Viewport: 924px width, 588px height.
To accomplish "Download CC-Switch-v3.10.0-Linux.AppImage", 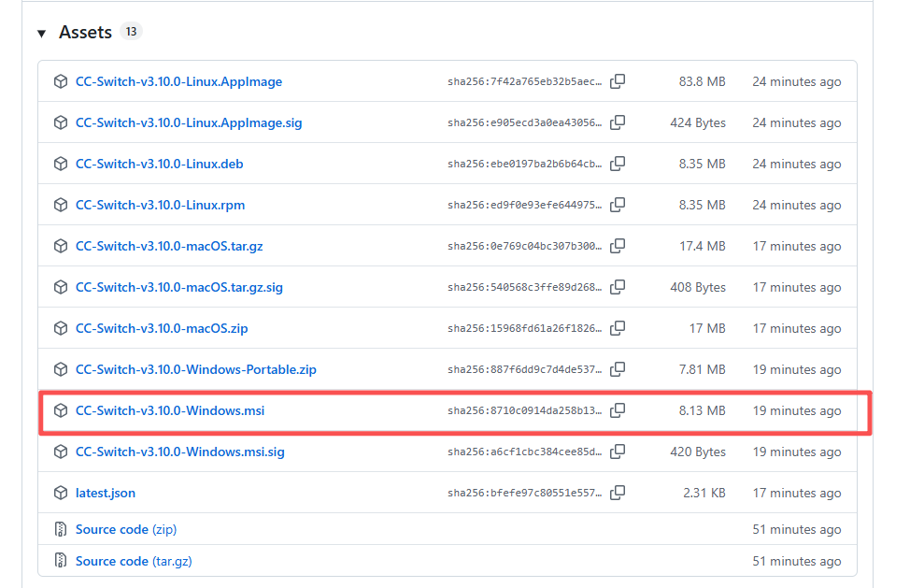I will coord(178,81).
